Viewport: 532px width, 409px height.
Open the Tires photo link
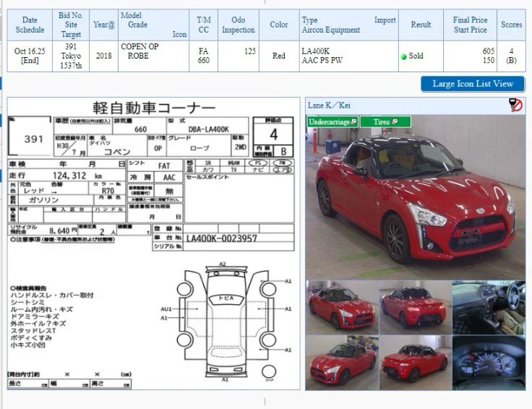click(x=385, y=121)
